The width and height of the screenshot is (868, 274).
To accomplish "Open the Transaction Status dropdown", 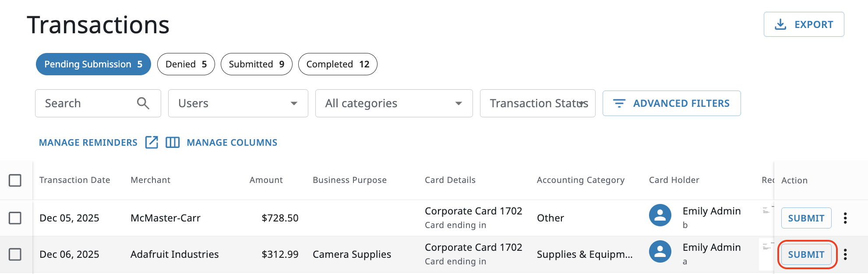I will [x=537, y=103].
